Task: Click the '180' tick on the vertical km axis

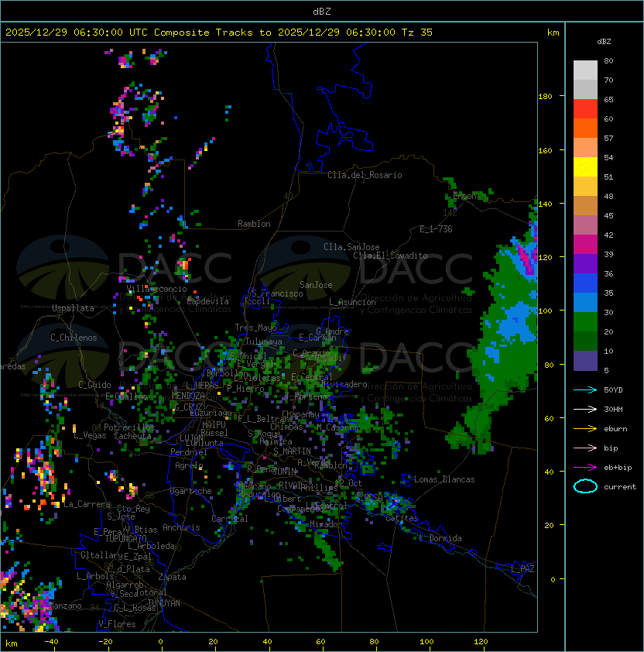Action: coord(545,97)
